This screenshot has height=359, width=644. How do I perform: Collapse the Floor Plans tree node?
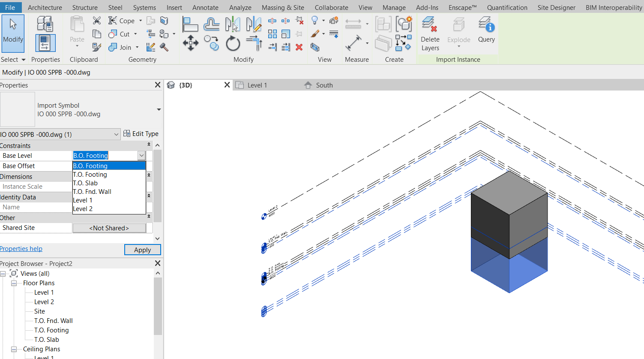point(14,283)
